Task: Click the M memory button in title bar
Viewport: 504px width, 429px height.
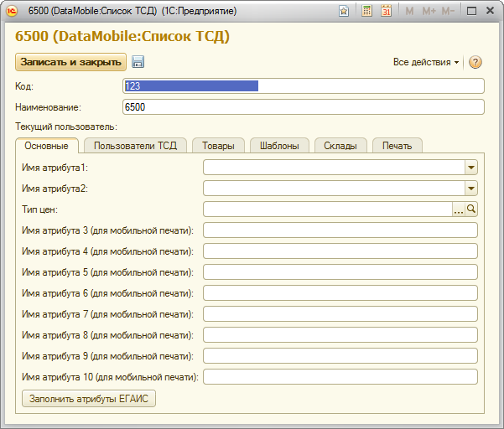Action: coord(409,11)
